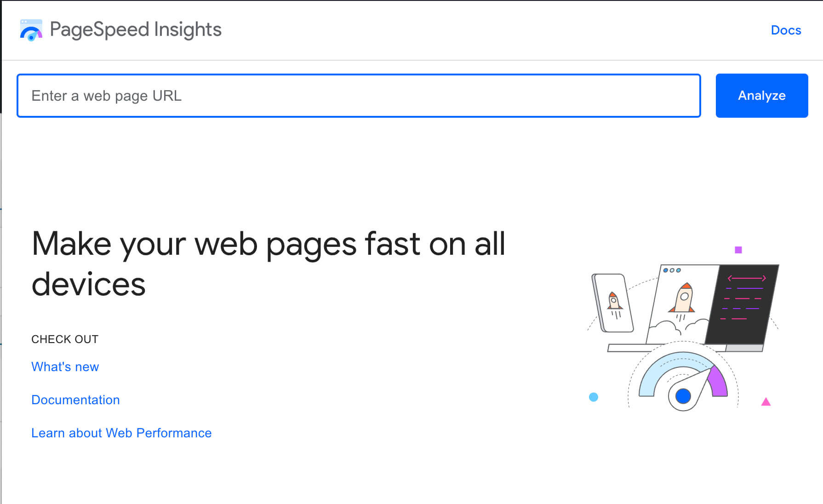The width and height of the screenshot is (823, 504).
Task: Click the blue center dot of speed gauge
Action: (x=683, y=395)
